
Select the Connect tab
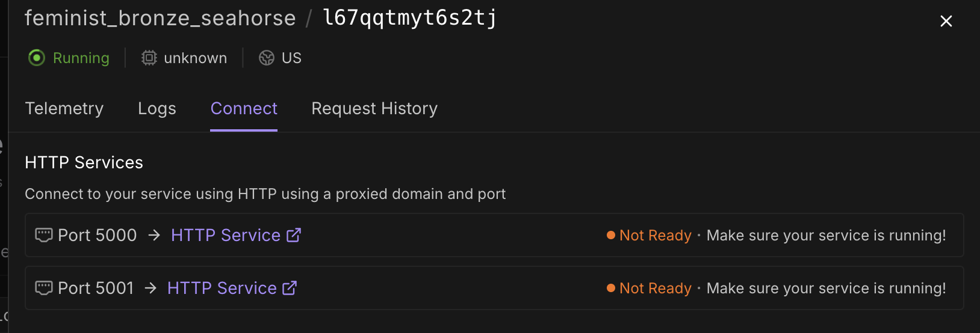[244, 109]
